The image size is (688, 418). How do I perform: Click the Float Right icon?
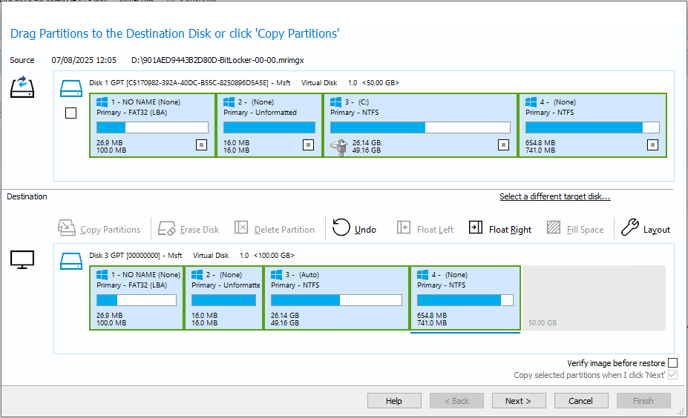(476, 228)
